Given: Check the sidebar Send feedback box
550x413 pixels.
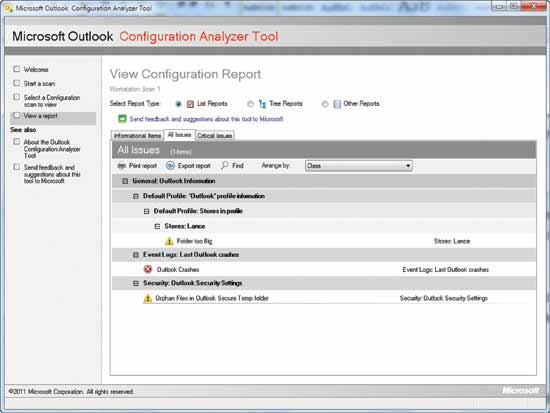Looking at the screenshot, I should click(16, 167).
